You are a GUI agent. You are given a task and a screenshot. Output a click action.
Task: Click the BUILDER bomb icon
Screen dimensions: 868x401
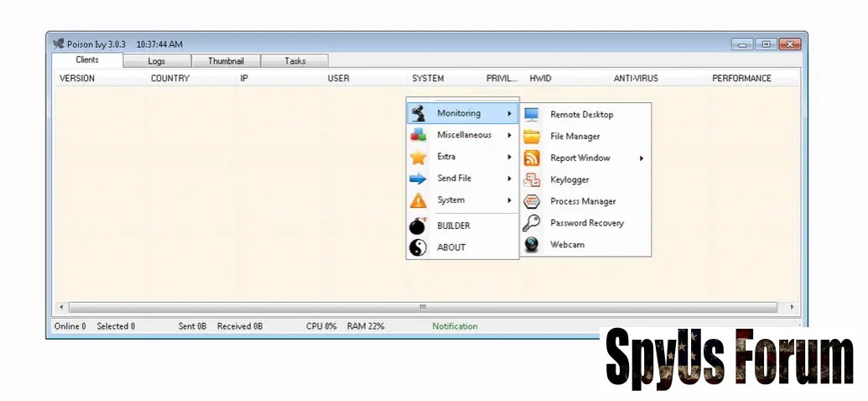coord(418,226)
